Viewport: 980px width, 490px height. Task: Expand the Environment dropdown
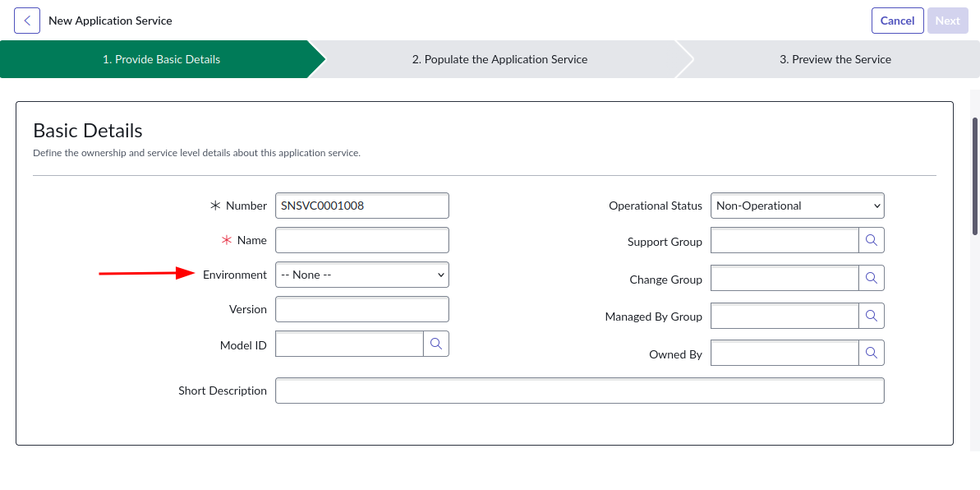coord(362,275)
